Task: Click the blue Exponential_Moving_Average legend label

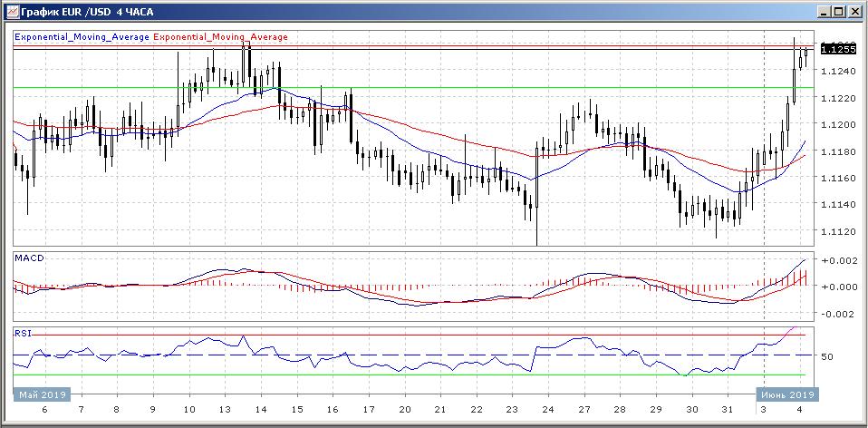Action: [82, 37]
